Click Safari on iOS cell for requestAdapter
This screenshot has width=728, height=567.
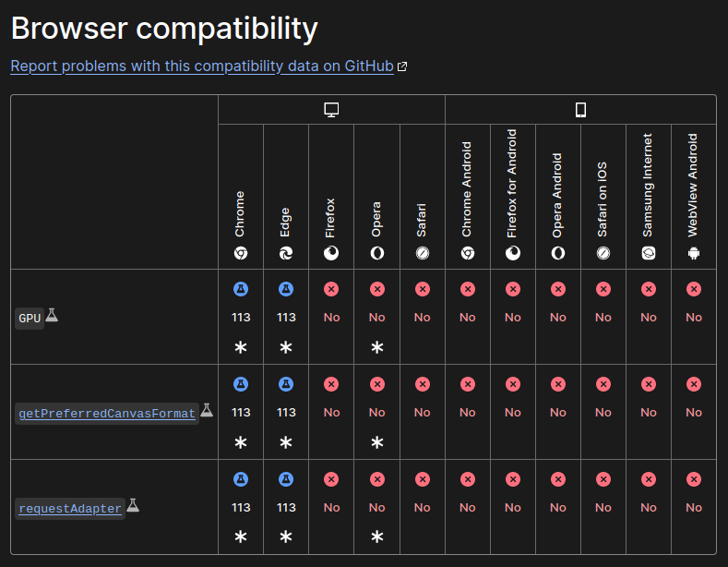click(x=603, y=507)
